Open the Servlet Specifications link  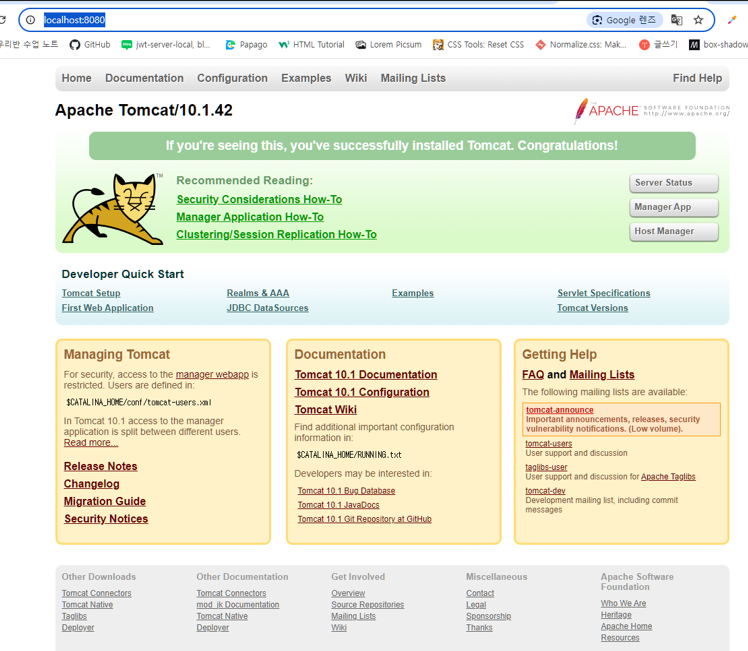tap(603, 293)
